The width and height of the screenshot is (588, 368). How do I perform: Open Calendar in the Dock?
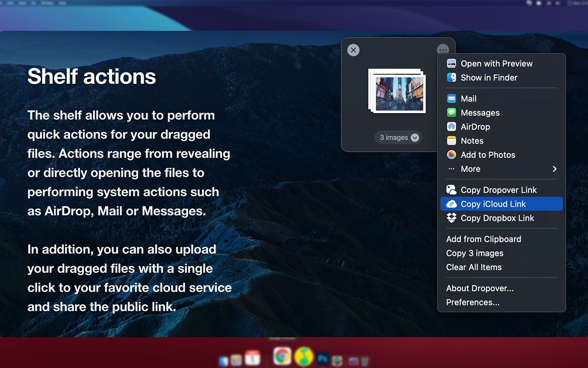click(x=253, y=358)
